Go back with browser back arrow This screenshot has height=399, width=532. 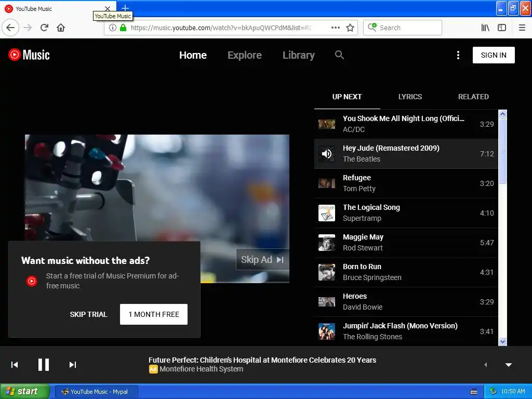coord(10,28)
